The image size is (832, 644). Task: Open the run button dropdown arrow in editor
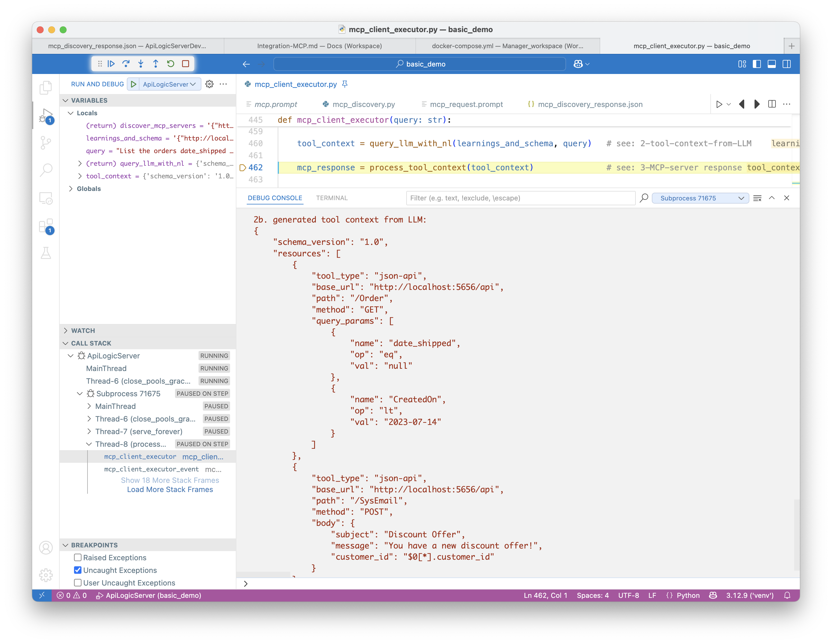point(729,104)
